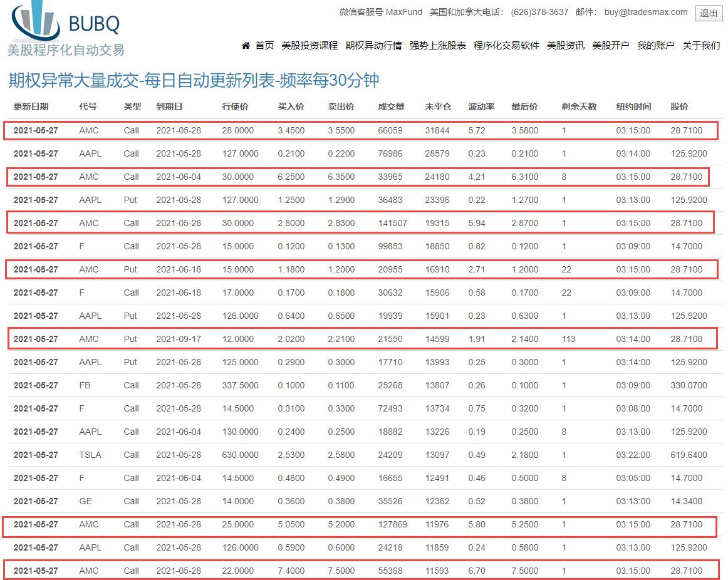Click the bid price 6.2500

point(291,177)
